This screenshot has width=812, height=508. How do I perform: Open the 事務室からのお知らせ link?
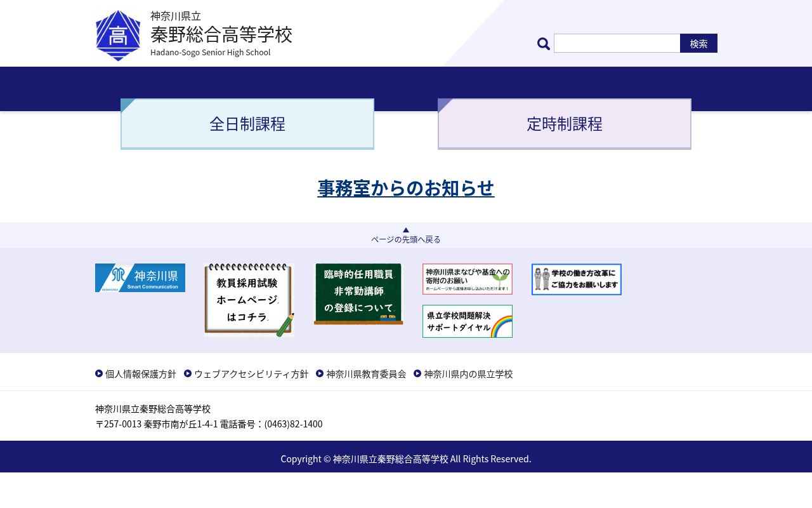[406, 188]
